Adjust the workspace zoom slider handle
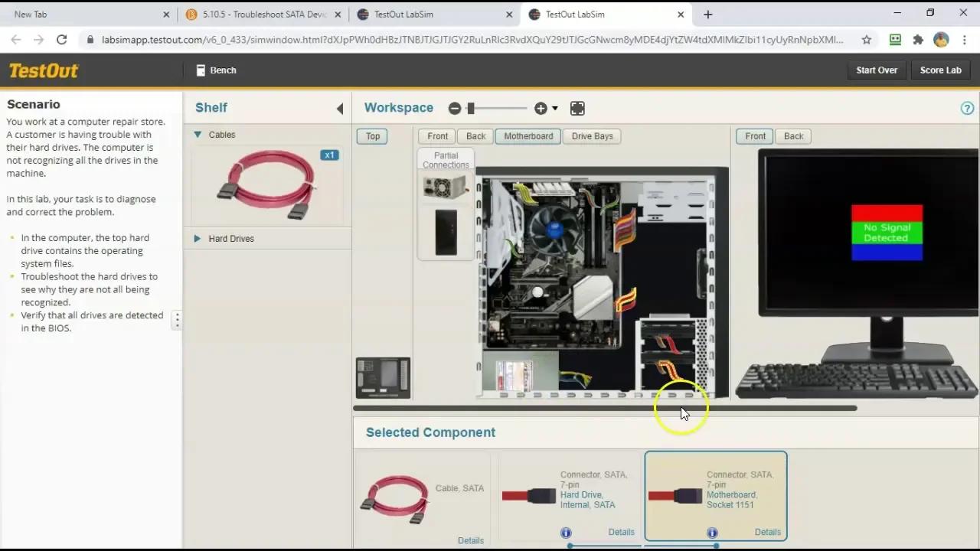This screenshot has height=551, width=980. coord(471,109)
